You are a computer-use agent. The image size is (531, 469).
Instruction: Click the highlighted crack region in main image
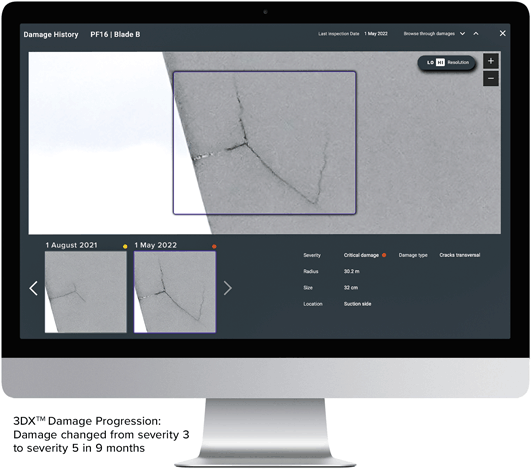[x=264, y=143]
